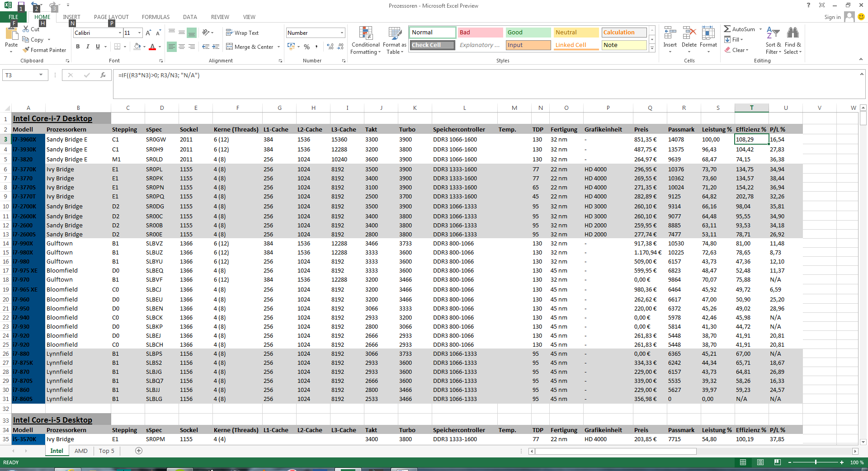Open the AutoSum dropdown arrow
The height and width of the screenshot is (471, 868).
point(761,29)
